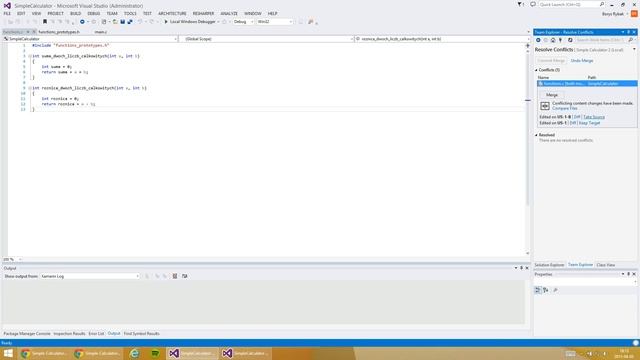Click the Save All toolbar icon
640x360 pixels.
pos(130,22)
